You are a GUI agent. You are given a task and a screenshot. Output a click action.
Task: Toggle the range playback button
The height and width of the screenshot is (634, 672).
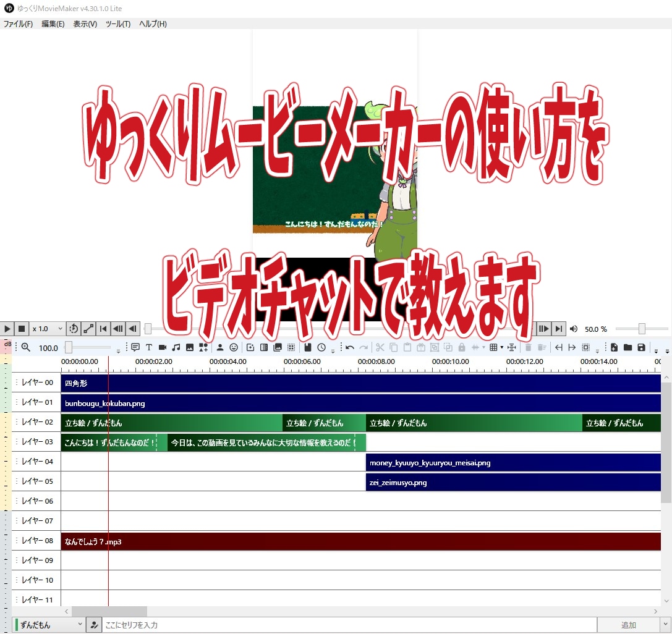click(x=88, y=329)
